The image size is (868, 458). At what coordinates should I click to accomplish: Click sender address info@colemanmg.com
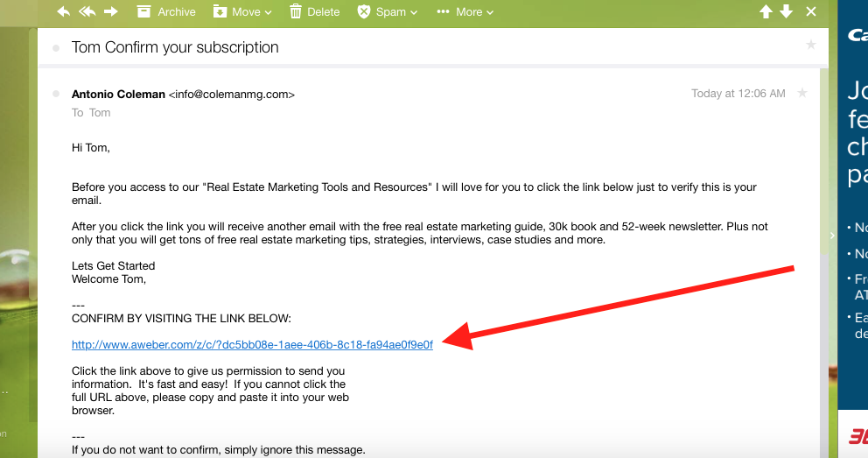click(231, 95)
